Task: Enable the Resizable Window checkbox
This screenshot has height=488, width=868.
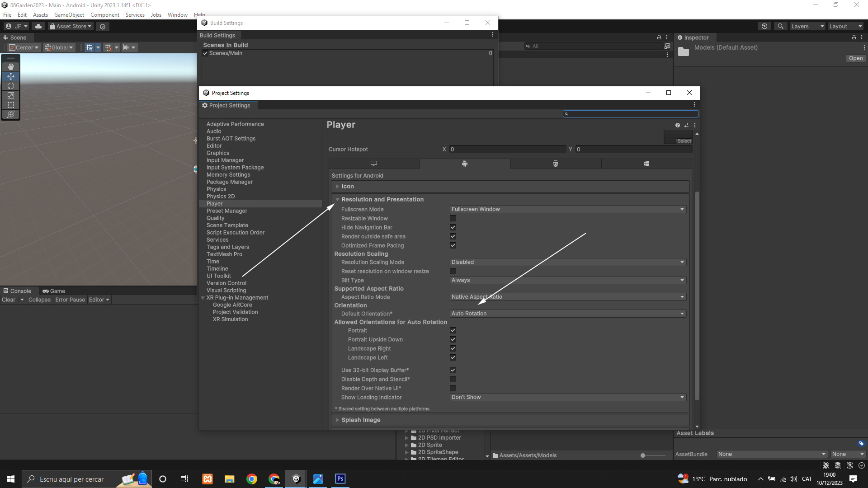Action: (x=453, y=218)
